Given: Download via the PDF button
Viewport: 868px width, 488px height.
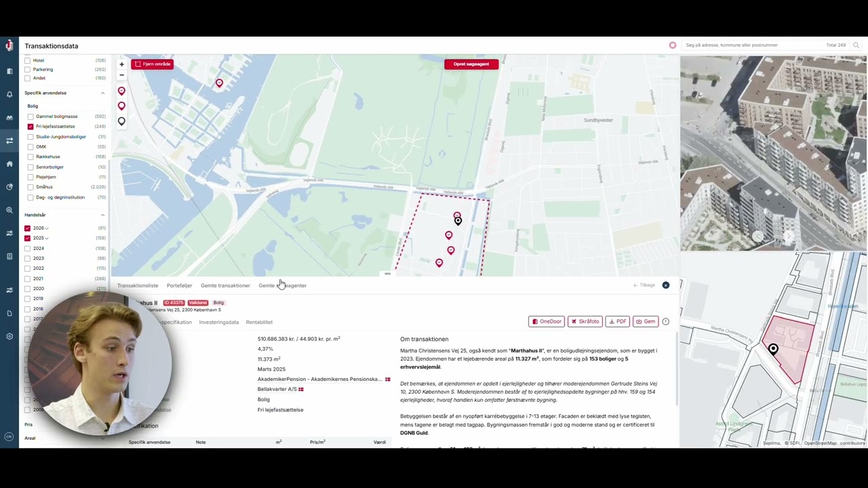Looking at the screenshot, I should click(x=618, y=321).
